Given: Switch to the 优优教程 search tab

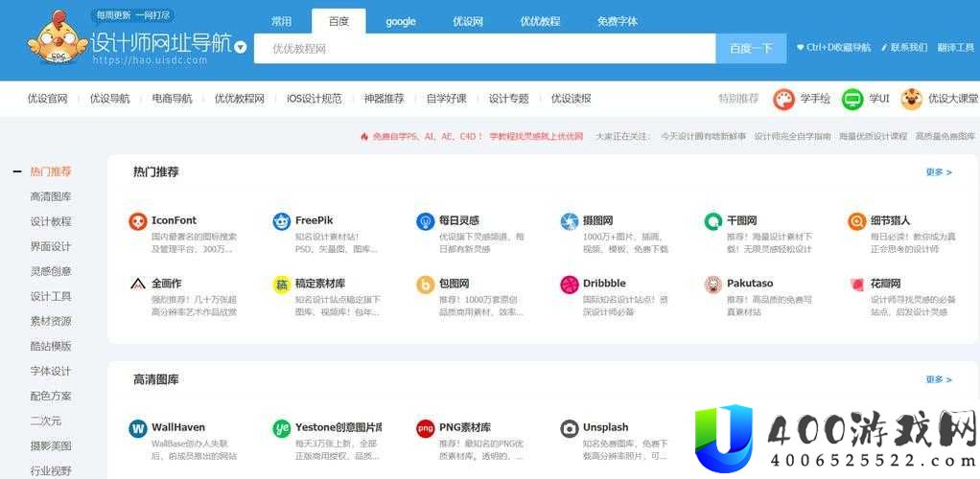Looking at the screenshot, I should click(540, 21).
